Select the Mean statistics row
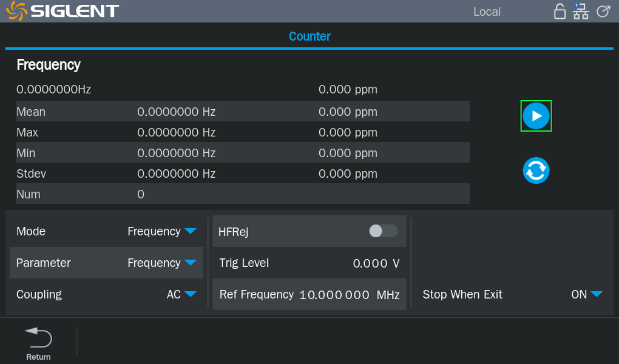The height and width of the screenshot is (364, 619). [x=243, y=112]
